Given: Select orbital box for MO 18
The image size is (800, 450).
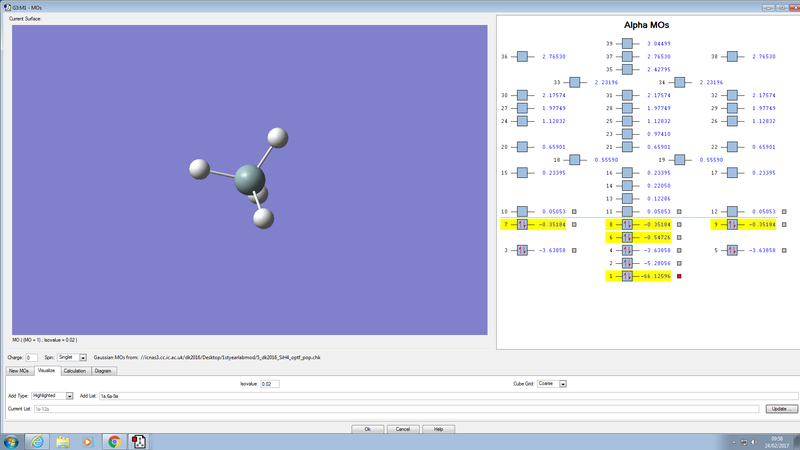Looking at the screenshot, I should click(574, 160).
